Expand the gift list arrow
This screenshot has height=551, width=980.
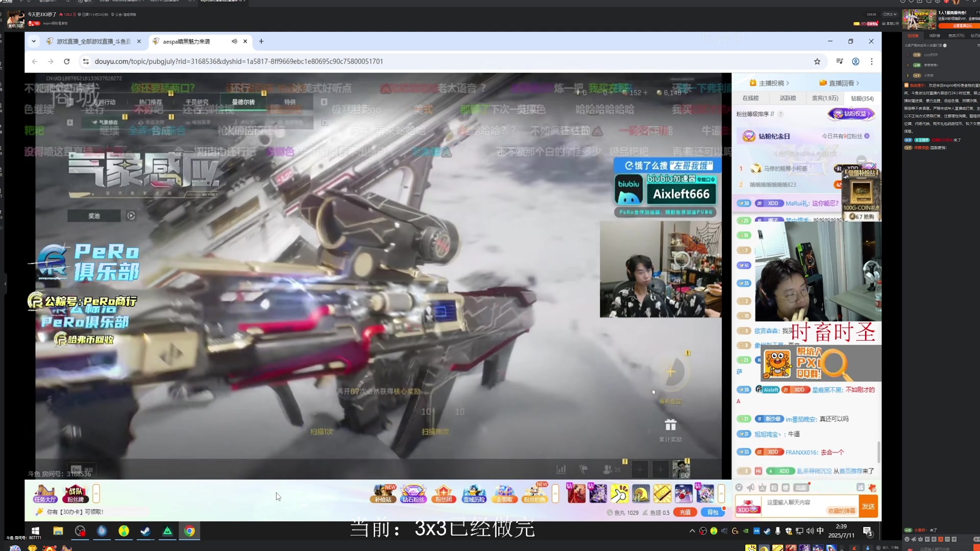[x=721, y=494]
